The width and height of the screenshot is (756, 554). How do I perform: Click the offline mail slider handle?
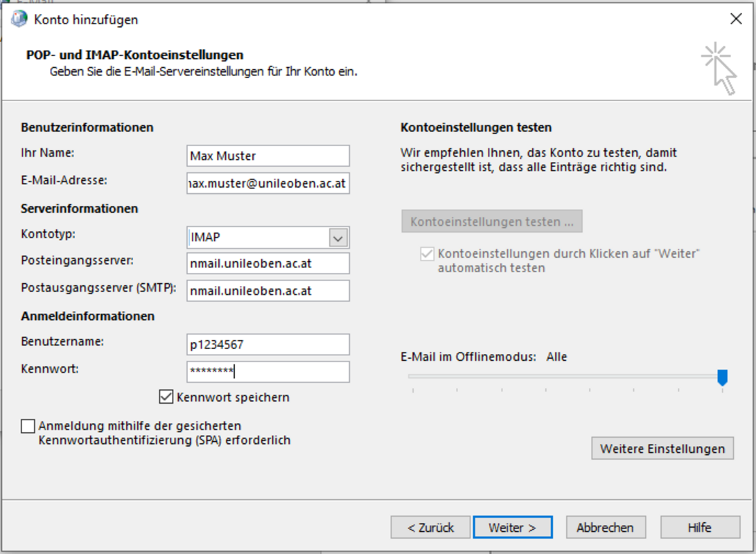[722, 377]
